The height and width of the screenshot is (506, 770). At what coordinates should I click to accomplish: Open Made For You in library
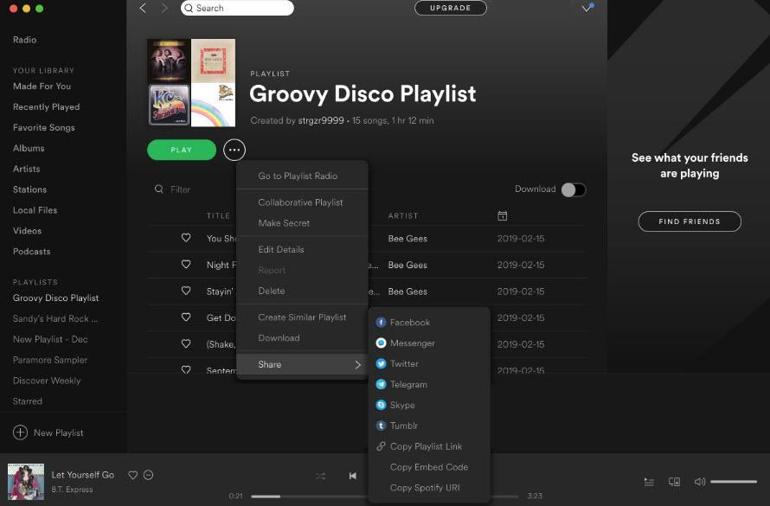tap(42, 86)
